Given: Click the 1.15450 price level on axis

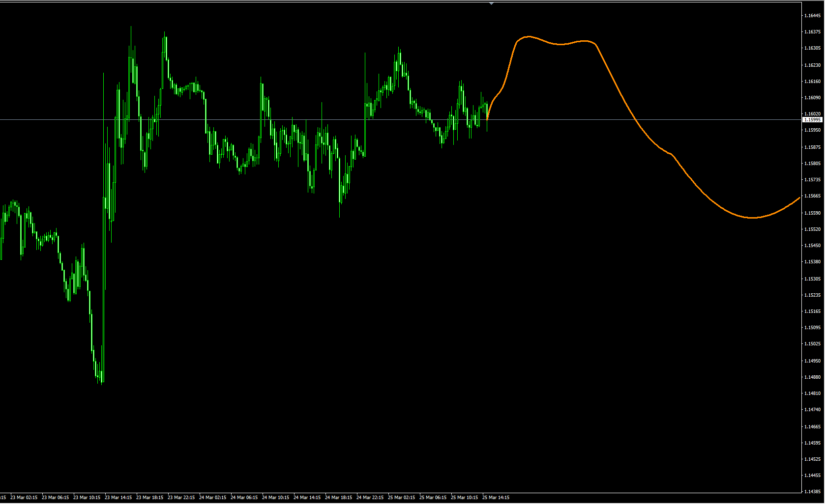Looking at the screenshot, I should pos(812,246).
